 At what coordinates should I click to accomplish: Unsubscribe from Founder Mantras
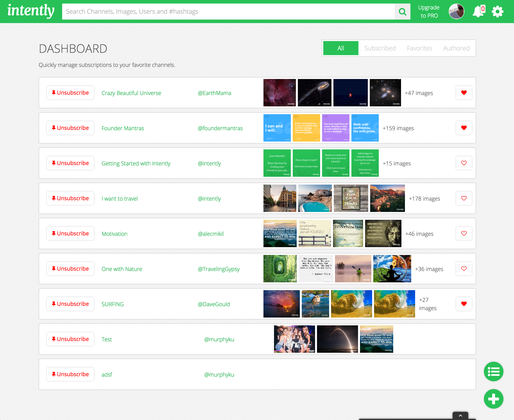coord(70,128)
